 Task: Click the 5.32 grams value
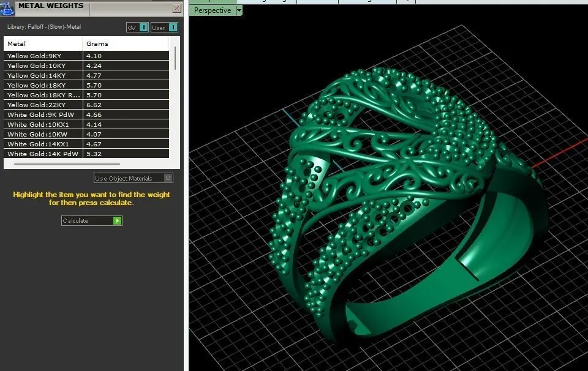94,153
